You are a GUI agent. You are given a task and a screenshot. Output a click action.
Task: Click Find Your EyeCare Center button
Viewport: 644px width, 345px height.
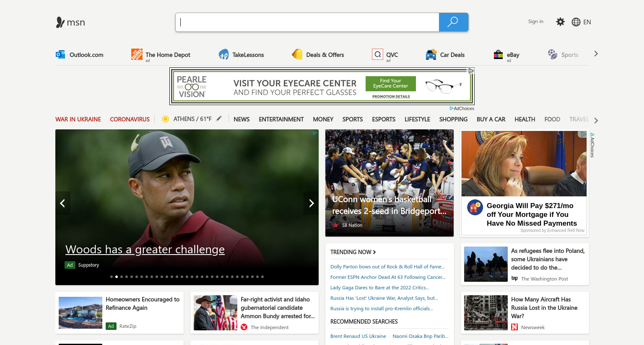tap(390, 83)
